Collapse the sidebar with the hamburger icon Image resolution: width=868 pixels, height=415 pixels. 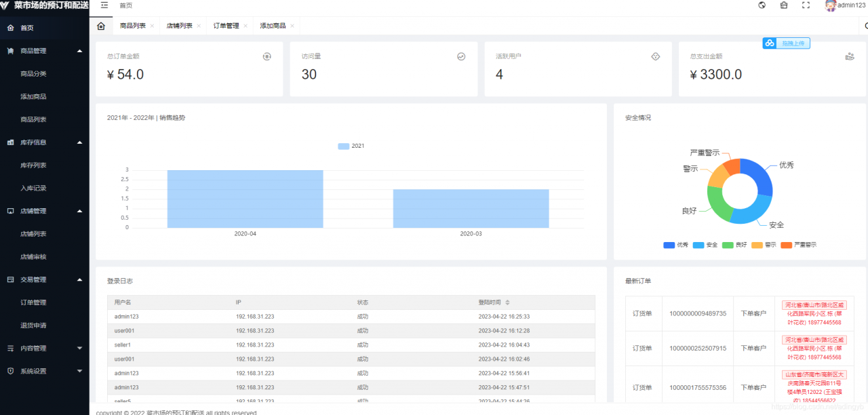104,5
